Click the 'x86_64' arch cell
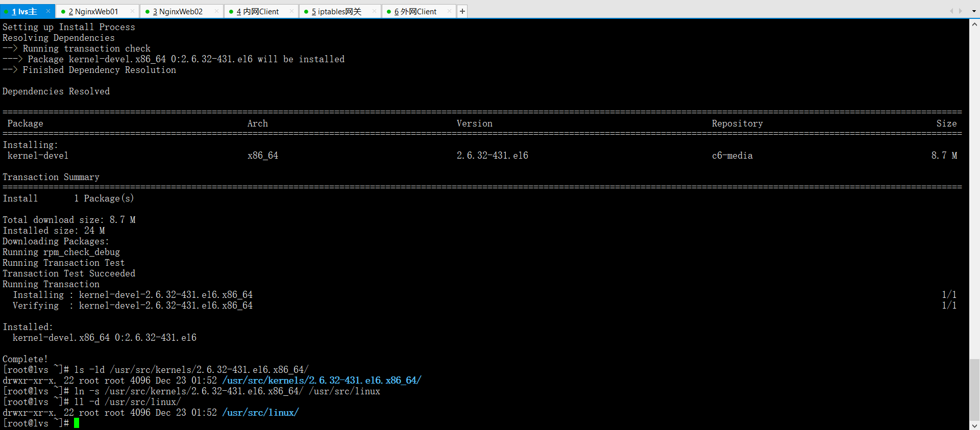This screenshot has height=430, width=980. click(x=262, y=155)
